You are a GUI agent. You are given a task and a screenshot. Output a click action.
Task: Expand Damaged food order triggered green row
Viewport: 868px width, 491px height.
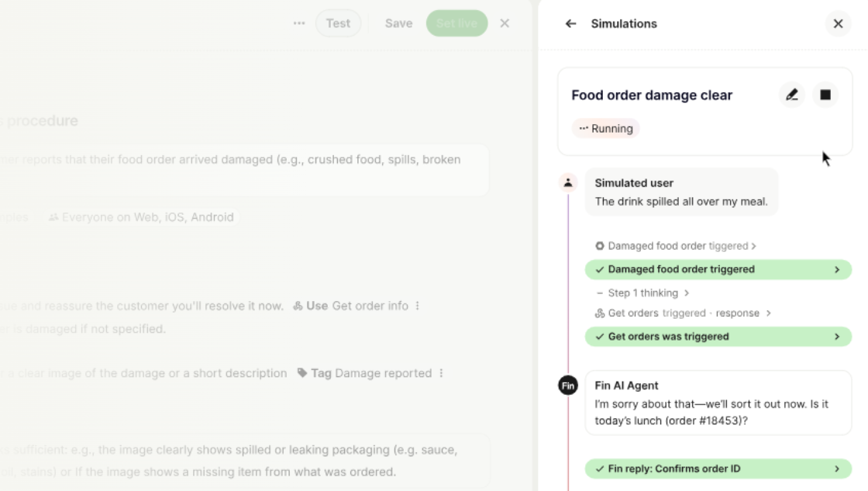(x=718, y=269)
